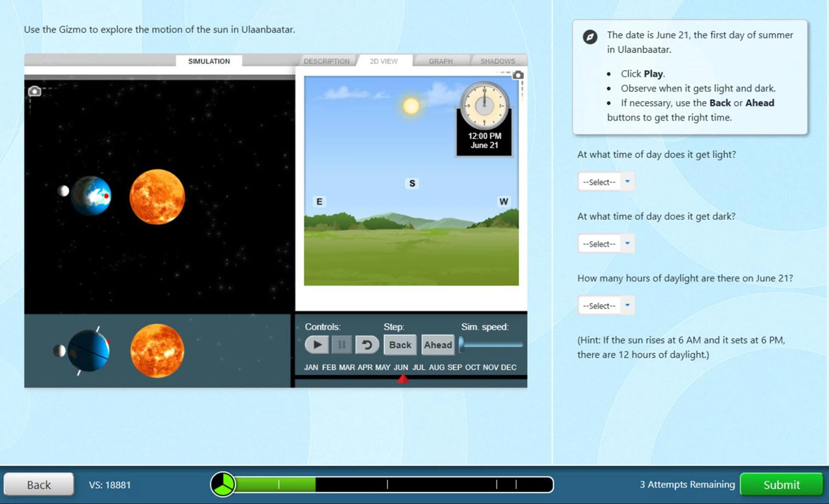Click the green progress pie icon

[x=223, y=484]
